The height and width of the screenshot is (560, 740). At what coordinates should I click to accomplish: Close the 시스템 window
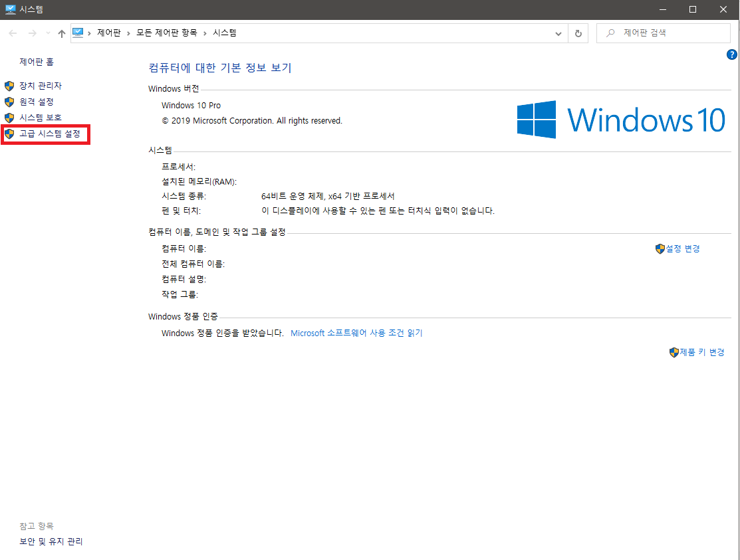coord(723,9)
